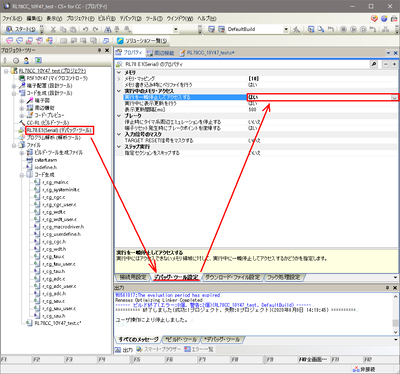Select the フック処理設定 tab
Viewport: 400px width, 374px height.
tap(283, 277)
